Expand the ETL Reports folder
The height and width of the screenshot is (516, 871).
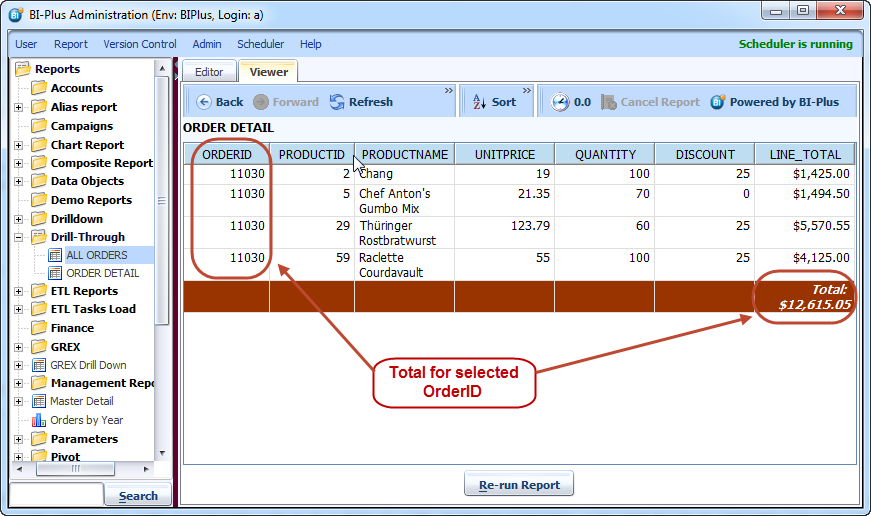pos(18,291)
